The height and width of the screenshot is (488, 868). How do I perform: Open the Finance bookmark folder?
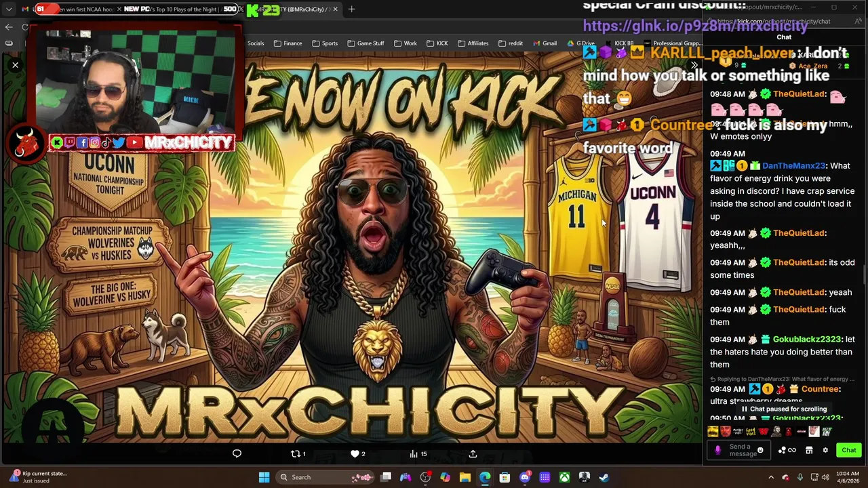point(288,43)
